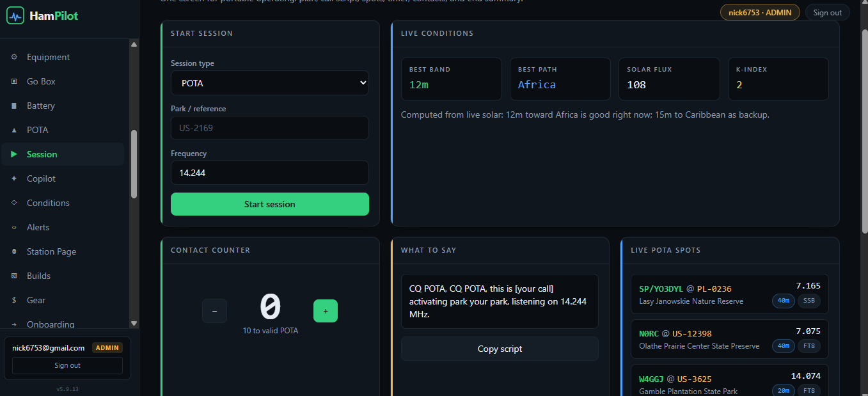Click the 20m band tag on W4GGJ spot
This screenshot has width=868, height=396.
pos(783,391)
